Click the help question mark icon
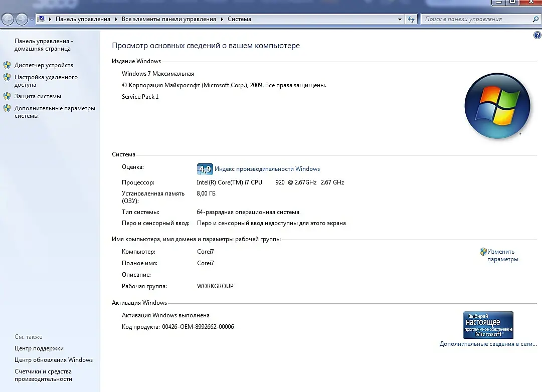Image resolution: width=542 pixels, height=392 pixels. click(x=537, y=35)
